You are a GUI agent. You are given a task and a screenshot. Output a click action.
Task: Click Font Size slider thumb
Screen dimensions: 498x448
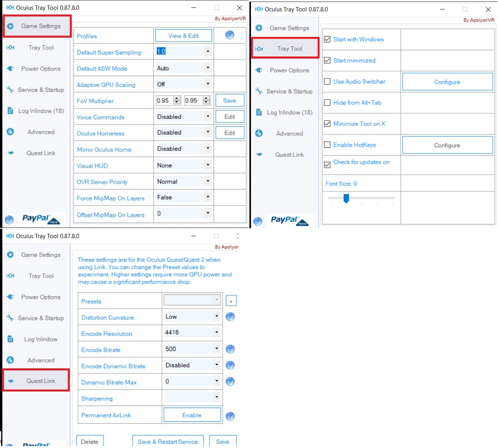coord(346,199)
